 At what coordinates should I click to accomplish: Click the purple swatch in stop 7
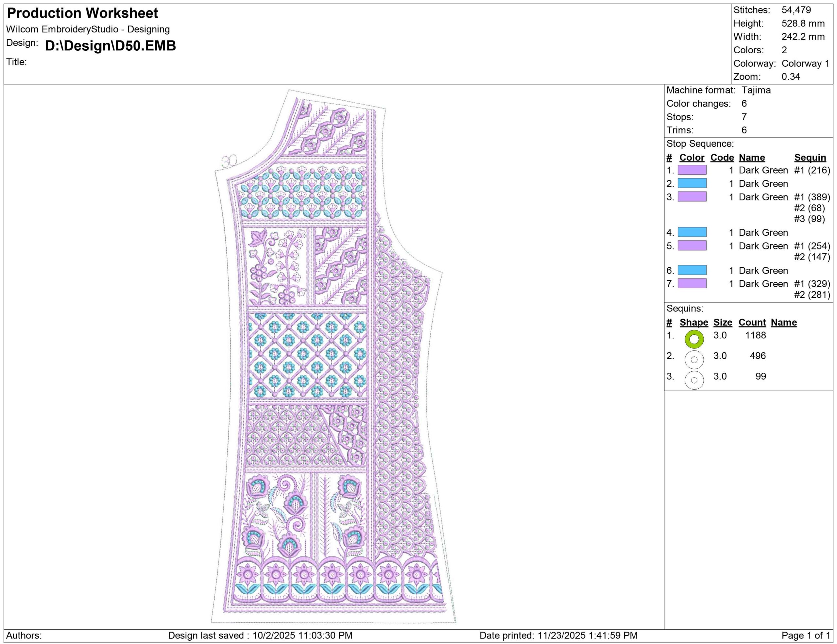pos(692,283)
